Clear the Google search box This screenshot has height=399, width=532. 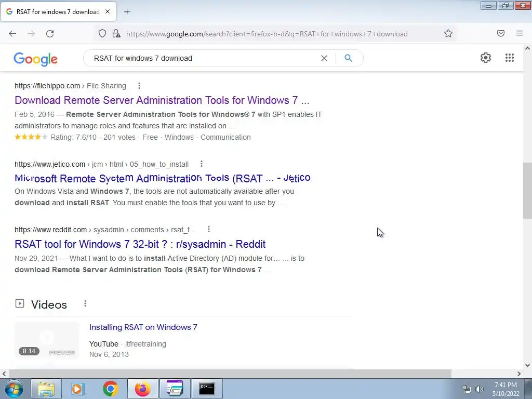pos(324,58)
